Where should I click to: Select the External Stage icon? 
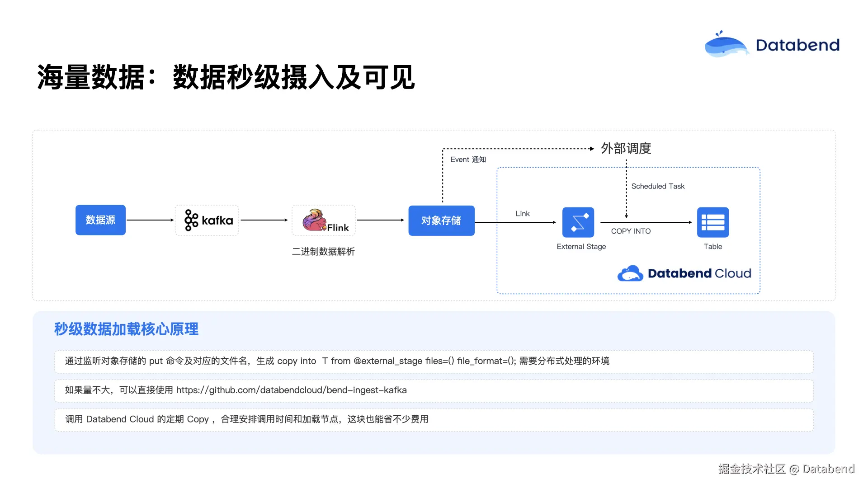coord(578,222)
